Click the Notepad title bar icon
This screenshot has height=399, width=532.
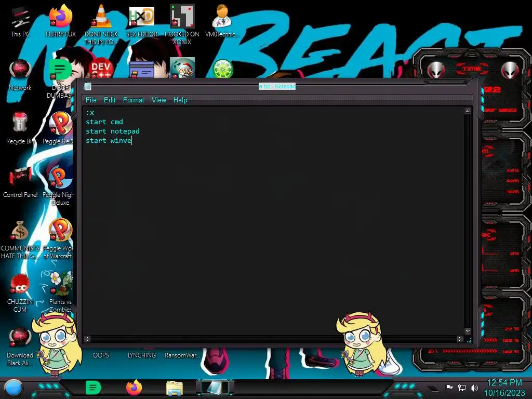click(x=87, y=86)
